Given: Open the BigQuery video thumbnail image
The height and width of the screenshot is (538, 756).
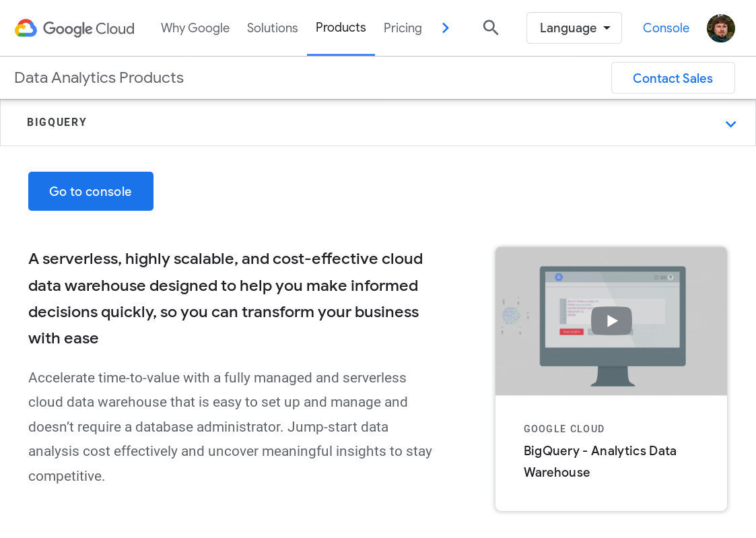Looking at the screenshot, I should [x=611, y=321].
